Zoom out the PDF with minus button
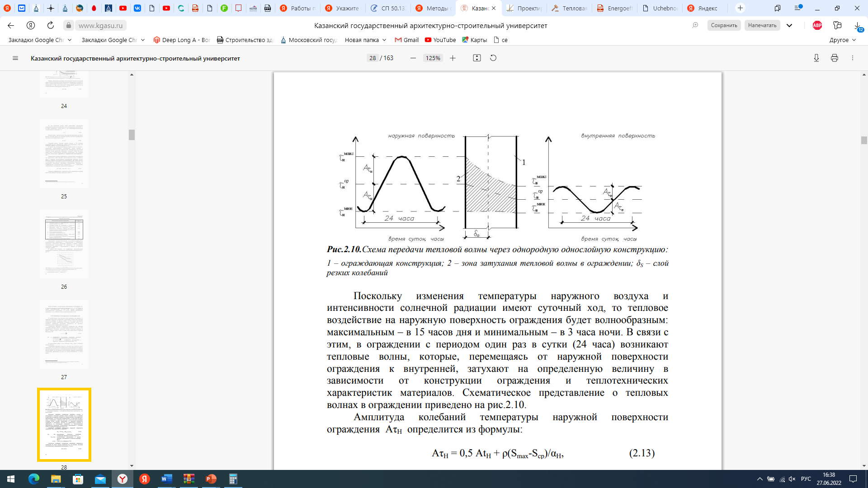This screenshot has height=488, width=868. 413,58
